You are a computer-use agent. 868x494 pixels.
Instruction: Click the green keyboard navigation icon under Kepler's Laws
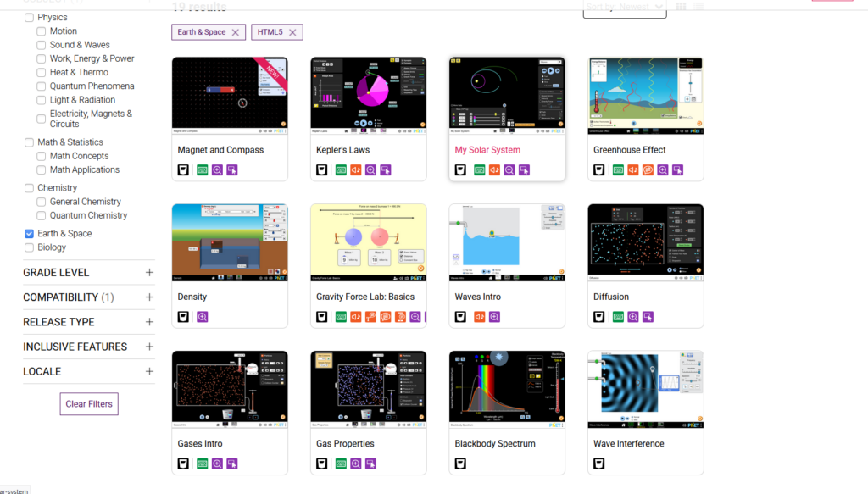(x=340, y=170)
